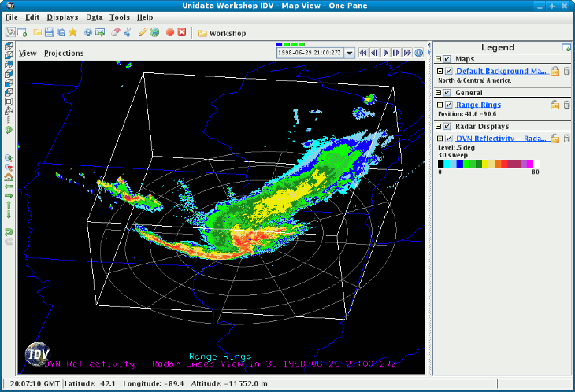Click the eraser icon in toolbar
The height and width of the screenshot is (392, 575).
[115, 32]
